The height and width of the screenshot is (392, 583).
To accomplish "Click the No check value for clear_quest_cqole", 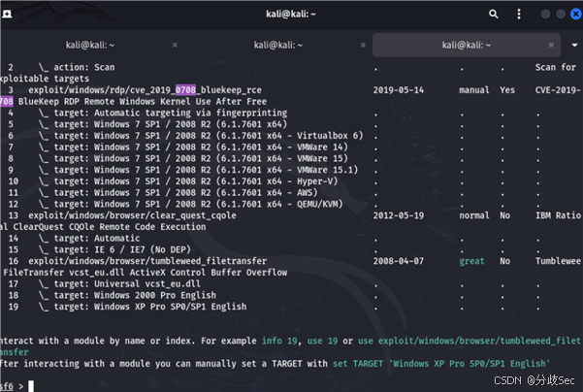I will [505, 215].
